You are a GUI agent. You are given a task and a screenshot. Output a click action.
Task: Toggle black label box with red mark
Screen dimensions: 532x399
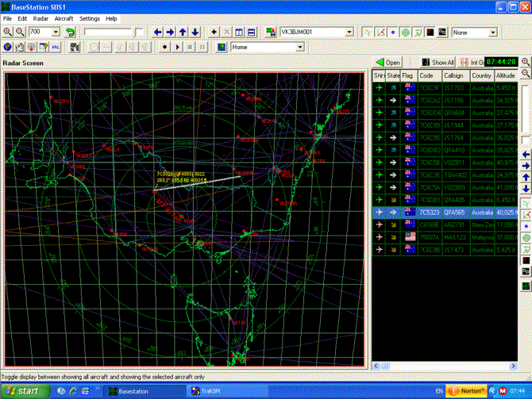pos(430,33)
